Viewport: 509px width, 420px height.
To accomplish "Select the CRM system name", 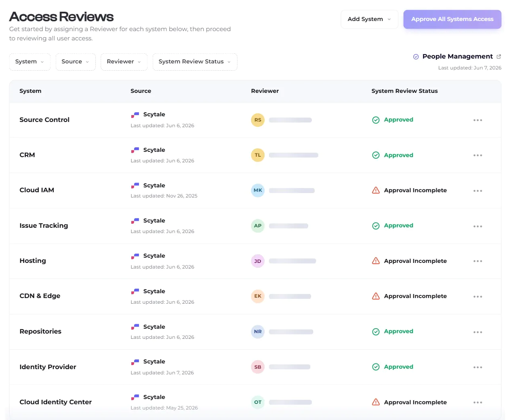I will (27, 155).
